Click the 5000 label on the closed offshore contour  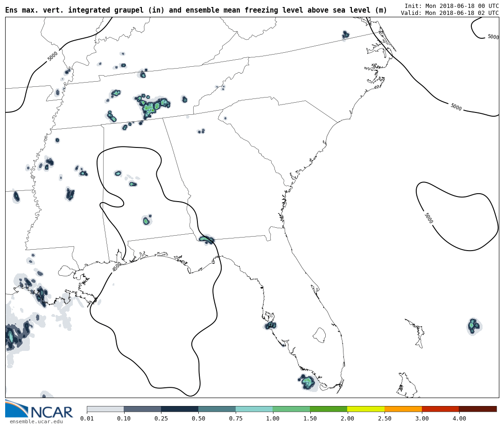point(428,218)
